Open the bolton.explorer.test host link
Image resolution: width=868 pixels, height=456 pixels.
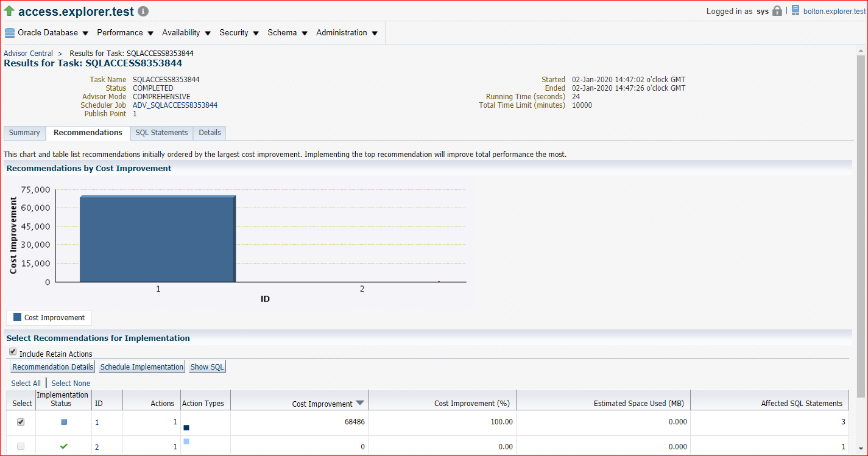[834, 11]
